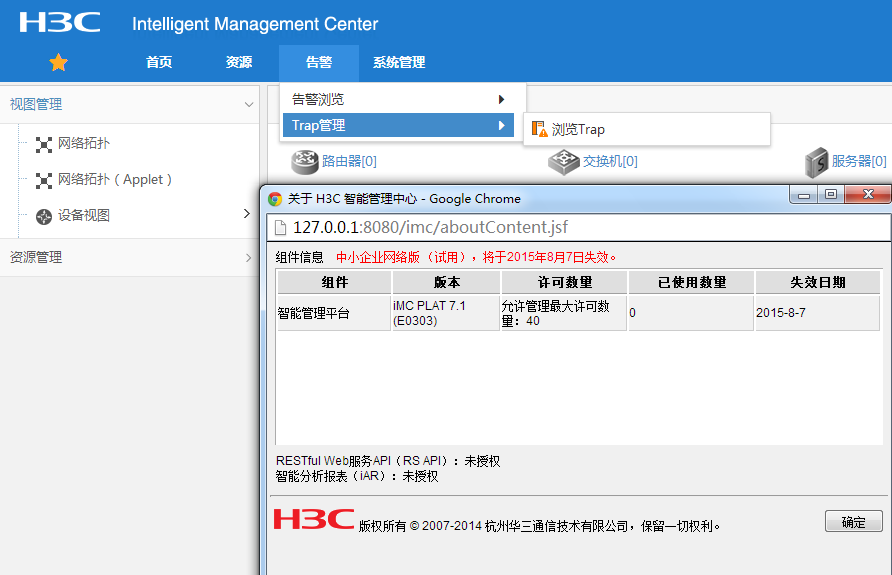Image resolution: width=892 pixels, height=575 pixels.
Task: Click the page icon in address bar
Action: pyautogui.click(x=280, y=227)
